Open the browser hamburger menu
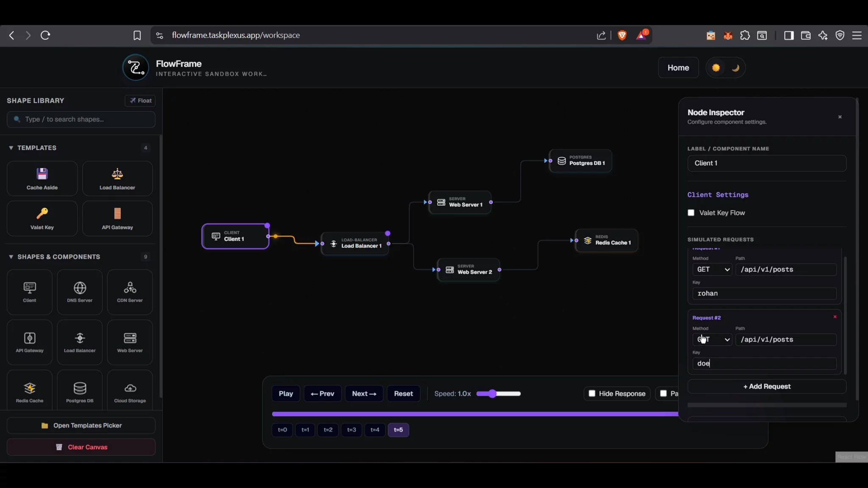This screenshot has width=868, height=488. (857, 36)
